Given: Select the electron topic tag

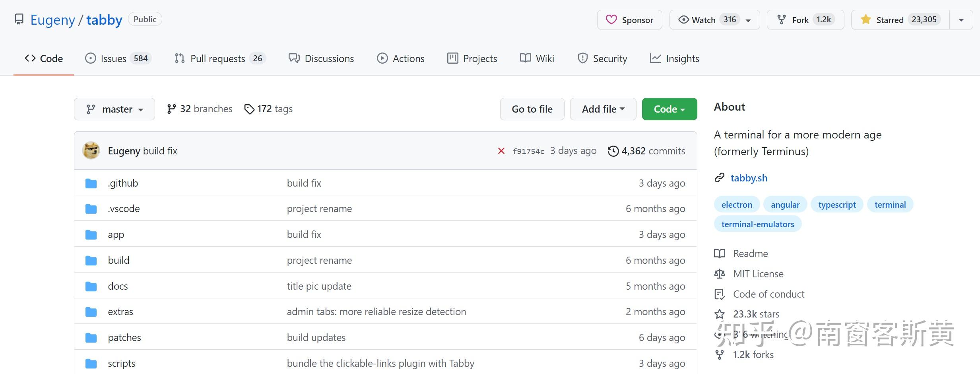Looking at the screenshot, I should click(737, 205).
